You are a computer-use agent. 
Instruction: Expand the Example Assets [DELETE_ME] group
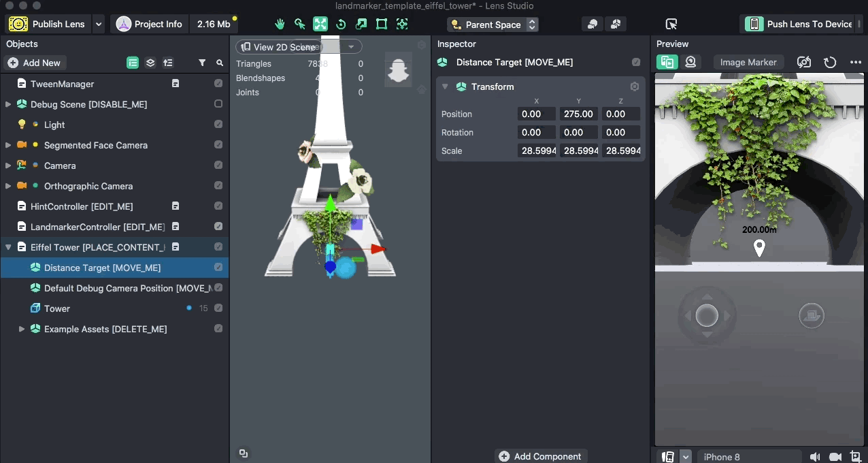click(22, 329)
